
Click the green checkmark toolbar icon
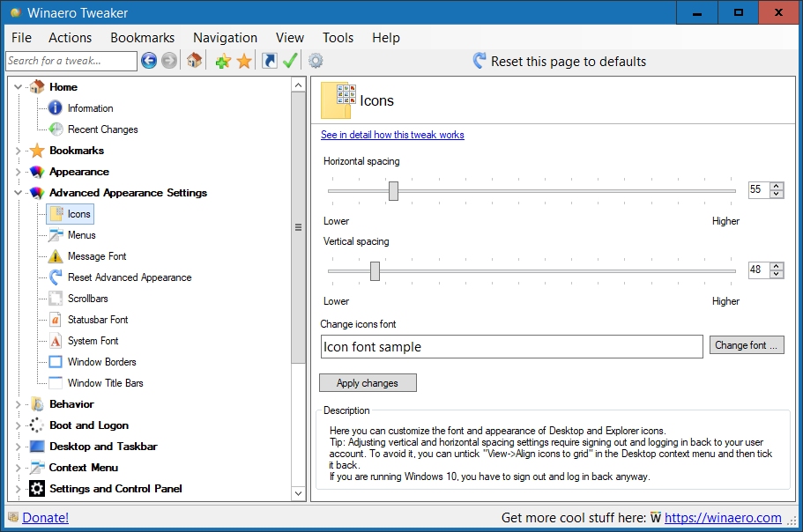click(290, 61)
